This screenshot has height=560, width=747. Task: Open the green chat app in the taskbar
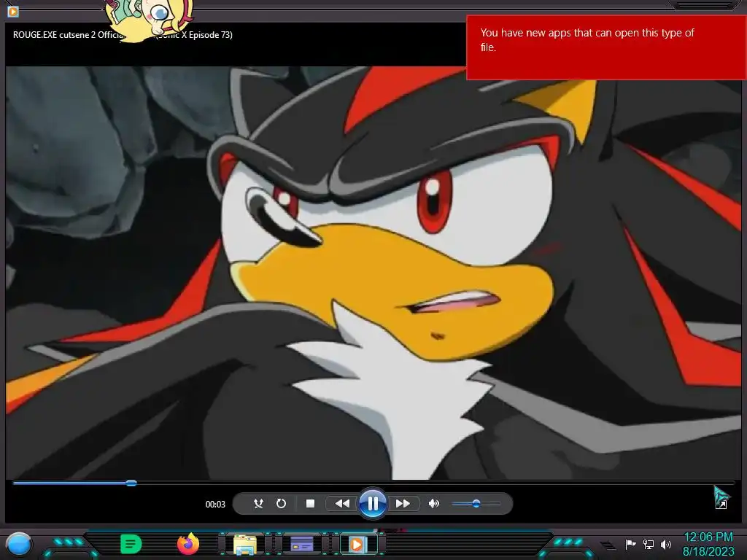(x=131, y=544)
